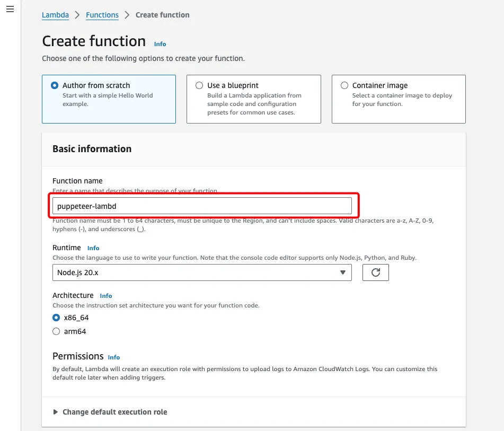Click the breadcrumb chevron after Lambda
Screen dimensions: 504x431
[77, 15]
